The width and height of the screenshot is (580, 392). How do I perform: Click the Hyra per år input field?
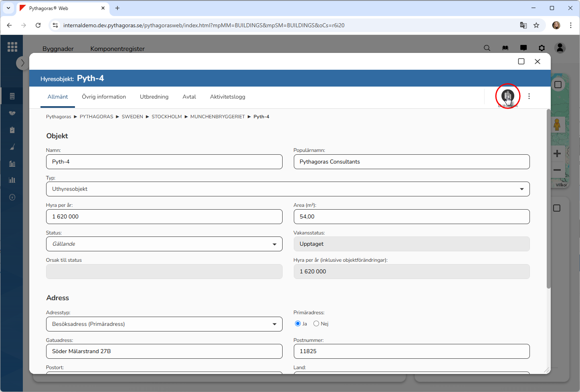(x=164, y=216)
